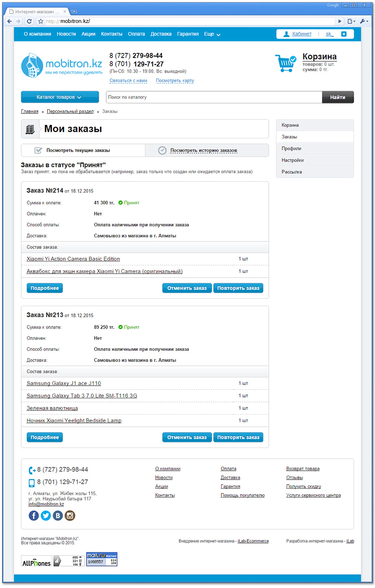
Task: Click Повторить заказ for order №214
Action: click(x=238, y=288)
